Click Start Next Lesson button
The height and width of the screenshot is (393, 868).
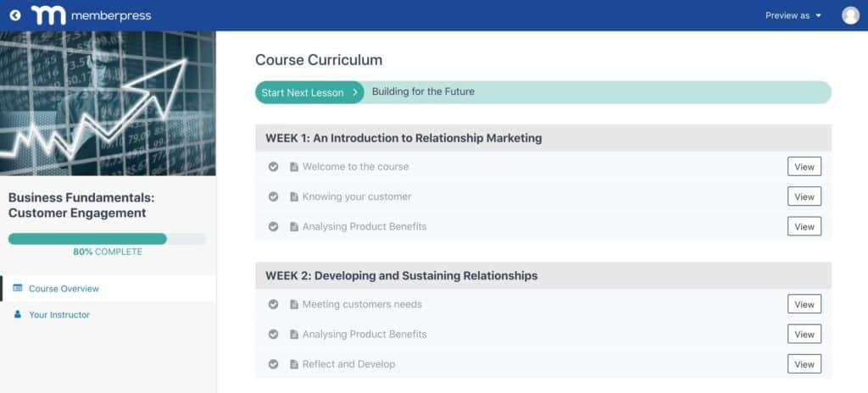pyautogui.click(x=309, y=92)
